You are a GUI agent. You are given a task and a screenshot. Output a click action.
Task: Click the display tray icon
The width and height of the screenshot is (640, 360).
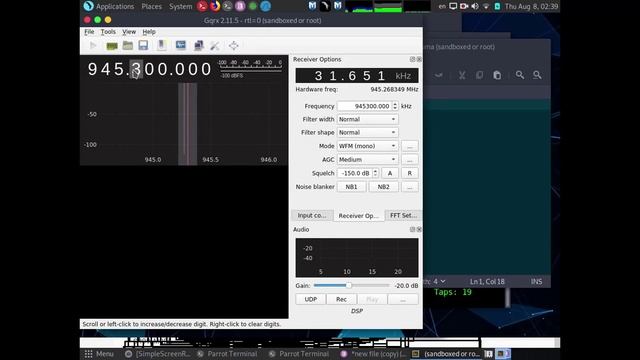(453, 6)
